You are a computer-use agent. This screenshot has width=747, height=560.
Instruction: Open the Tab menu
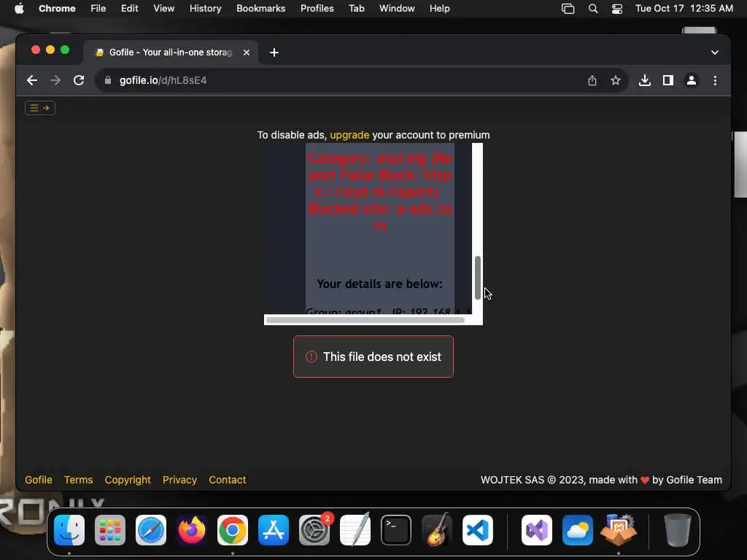[356, 9]
